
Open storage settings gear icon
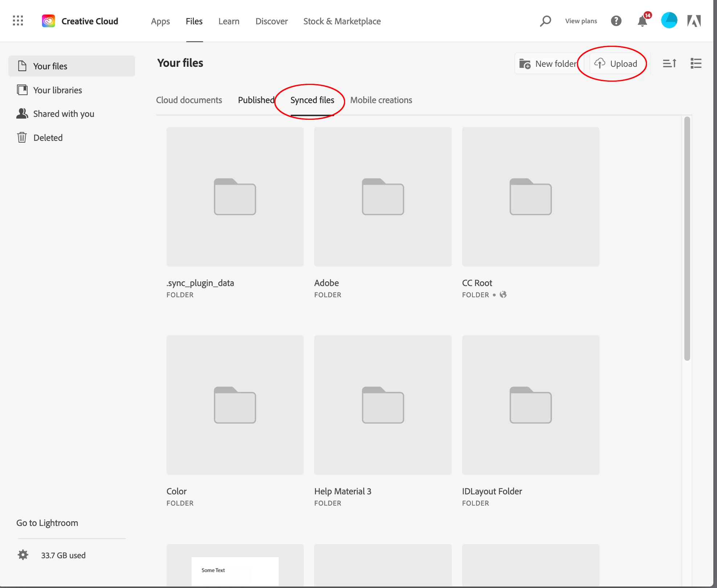[23, 555]
